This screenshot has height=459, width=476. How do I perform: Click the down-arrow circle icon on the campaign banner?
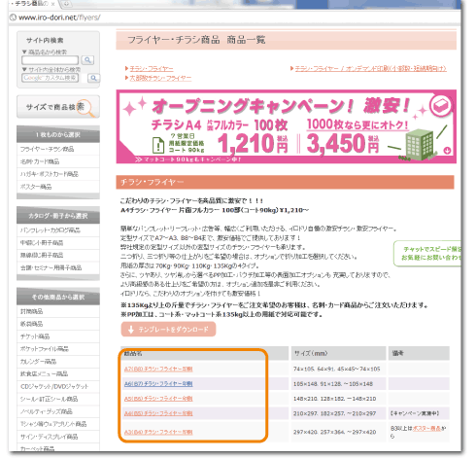pyautogui.click(x=447, y=151)
